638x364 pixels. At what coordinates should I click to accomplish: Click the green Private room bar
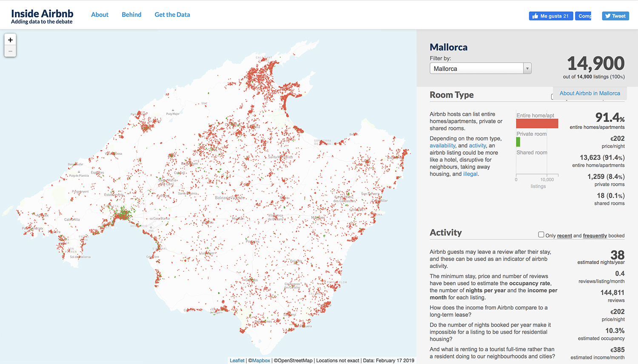518,142
